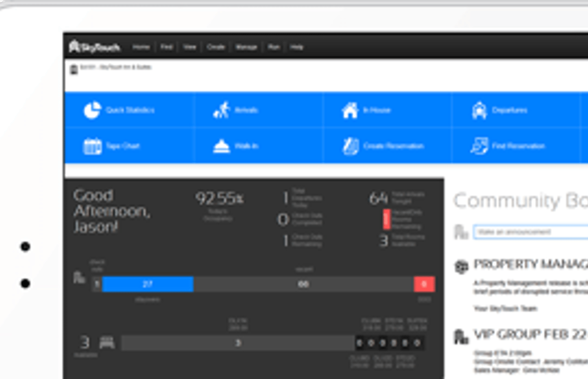Open the Manage menu

[246, 47]
